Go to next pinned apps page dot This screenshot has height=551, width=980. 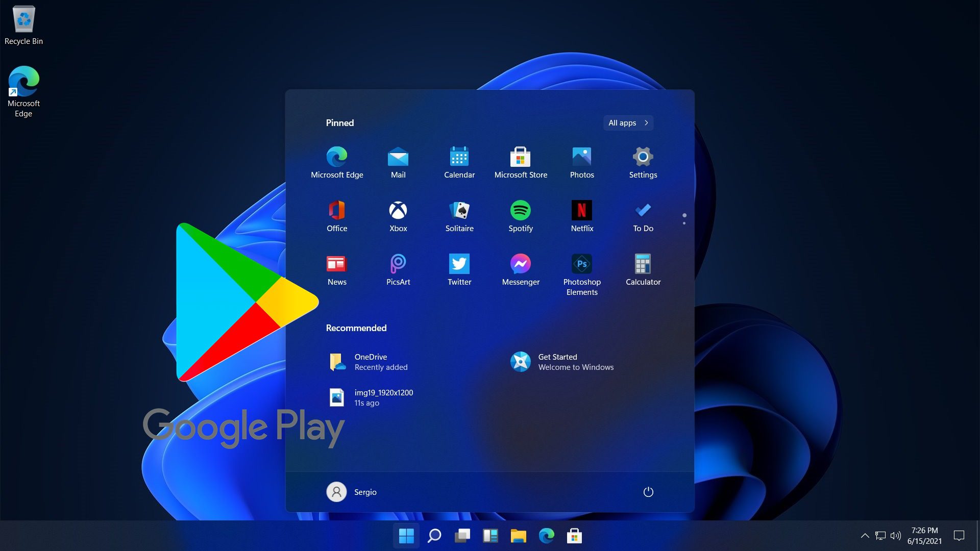(x=684, y=223)
